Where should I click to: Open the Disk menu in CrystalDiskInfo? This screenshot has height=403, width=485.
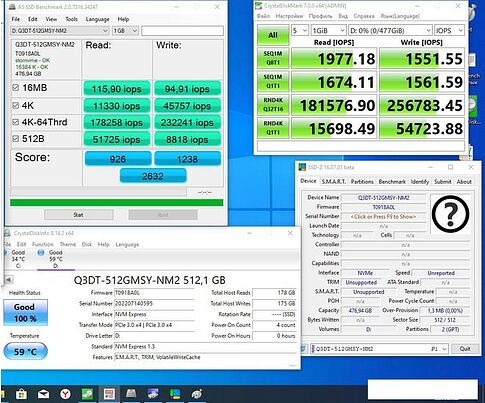tap(87, 244)
